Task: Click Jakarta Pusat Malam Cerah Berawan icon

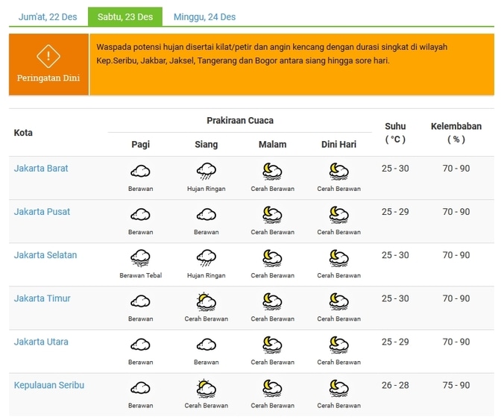Action: [272, 216]
